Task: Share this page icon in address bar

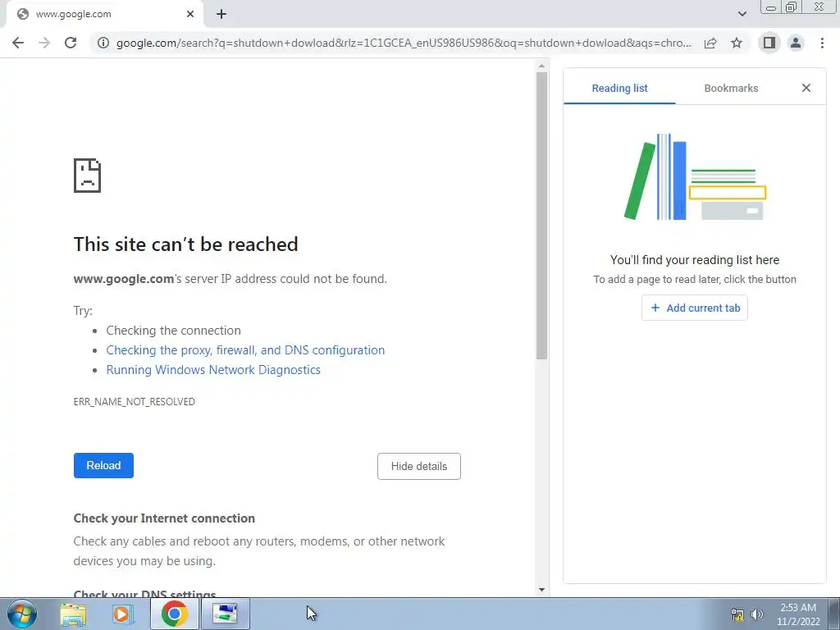Action: click(x=710, y=43)
